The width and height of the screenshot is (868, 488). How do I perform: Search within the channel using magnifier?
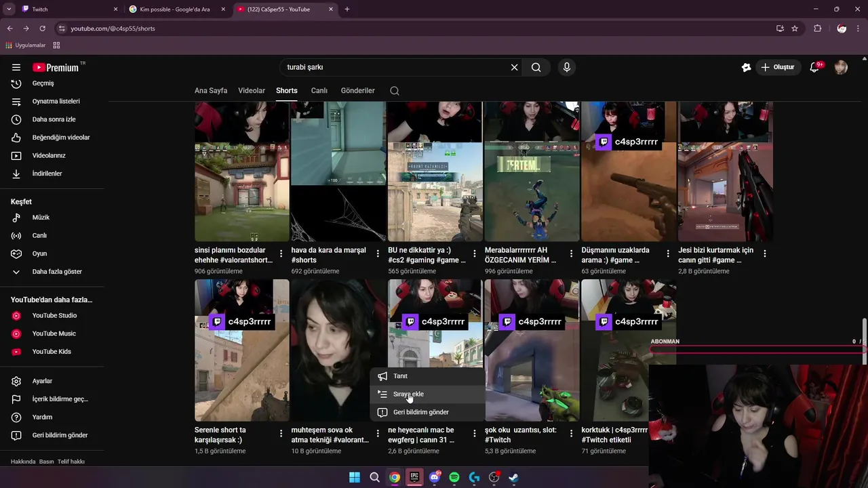(395, 91)
